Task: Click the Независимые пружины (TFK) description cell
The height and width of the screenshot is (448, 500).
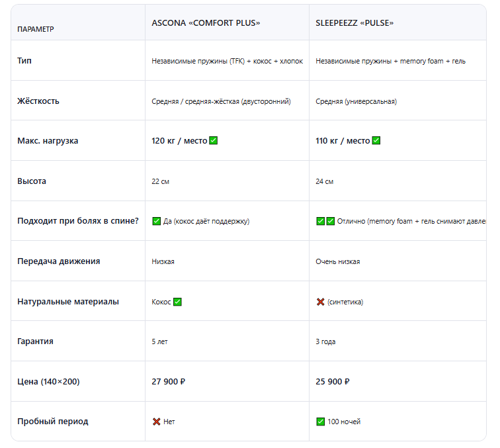Action: 227,61
